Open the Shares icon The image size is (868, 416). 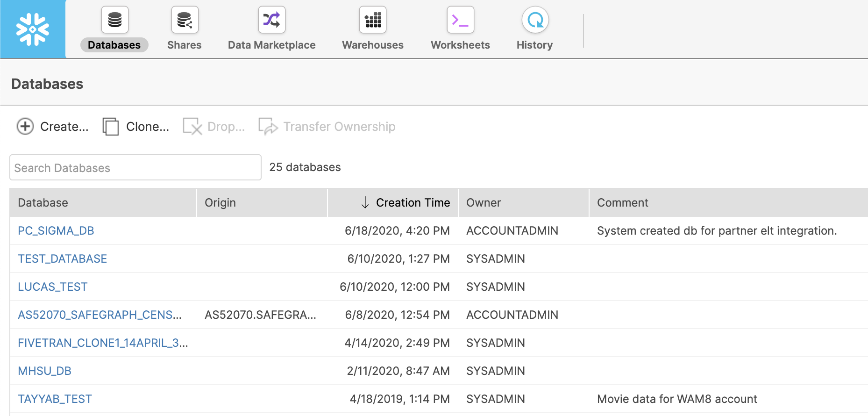coord(185,20)
